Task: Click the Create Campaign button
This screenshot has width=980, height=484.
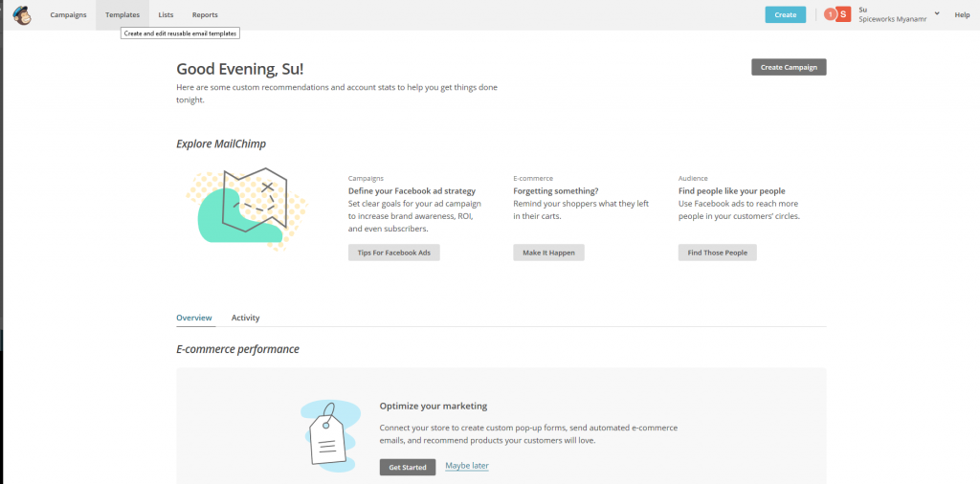Action: click(789, 67)
